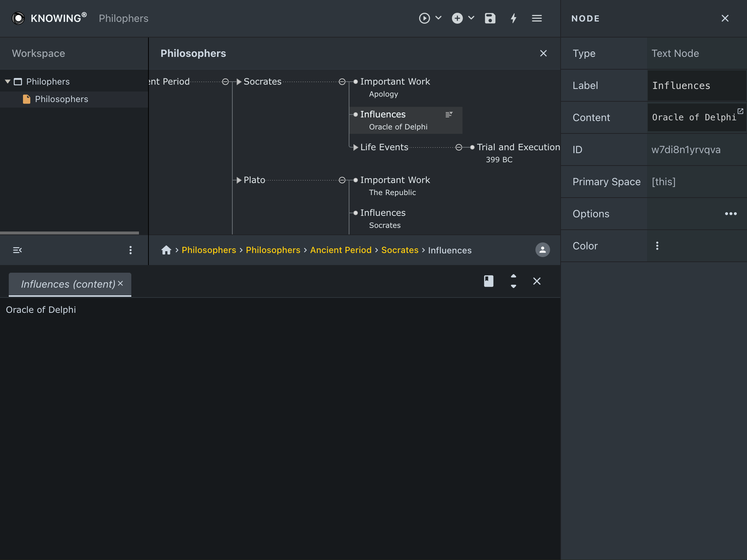Image resolution: width=747 pixels, height=560 pixels.
Task: Open external editor icon in Content field
Action: 740,111
